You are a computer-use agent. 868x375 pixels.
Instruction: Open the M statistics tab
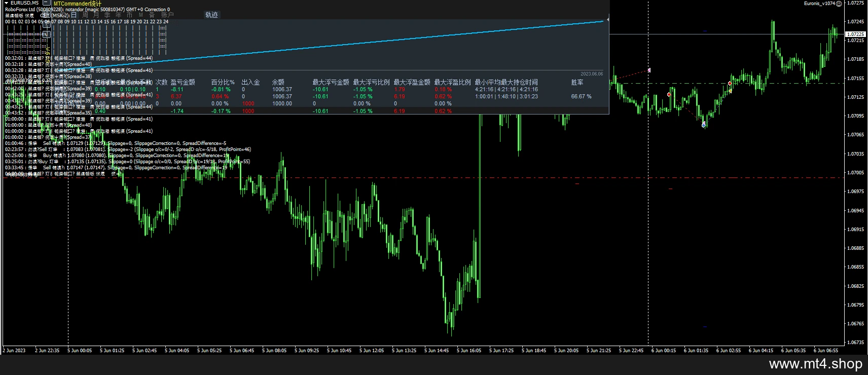click(141, 15)
